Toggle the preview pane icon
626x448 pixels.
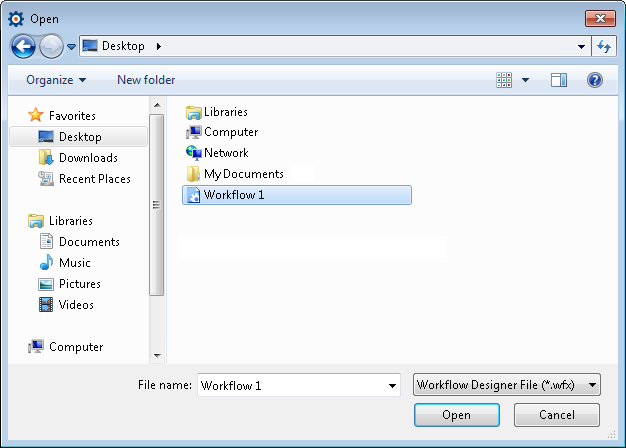click(x=559, y=80)
